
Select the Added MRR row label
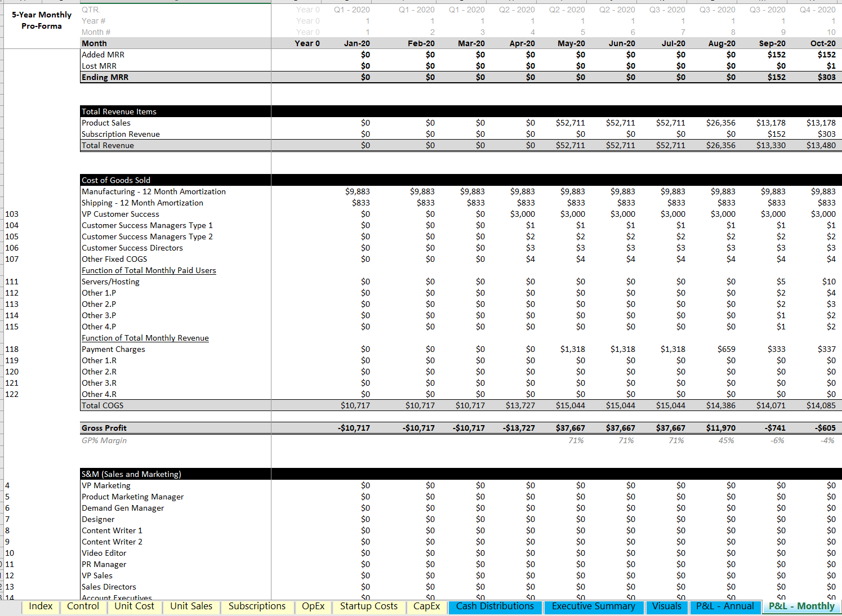pos(103,55)
